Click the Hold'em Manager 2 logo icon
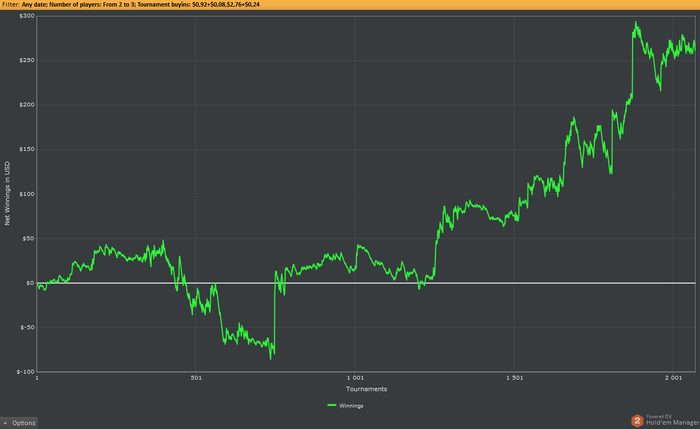Screen dimensions: 700x429 click(x=637, y=420)
